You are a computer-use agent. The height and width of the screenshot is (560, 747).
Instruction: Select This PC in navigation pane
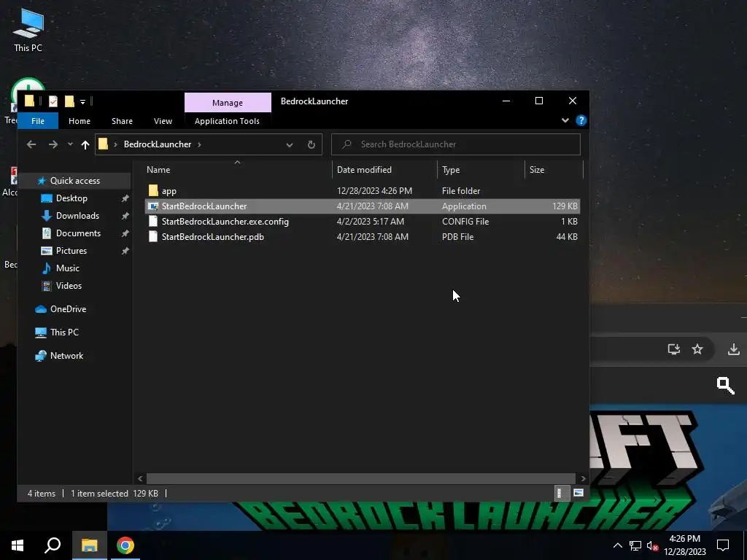pos(64,332)
